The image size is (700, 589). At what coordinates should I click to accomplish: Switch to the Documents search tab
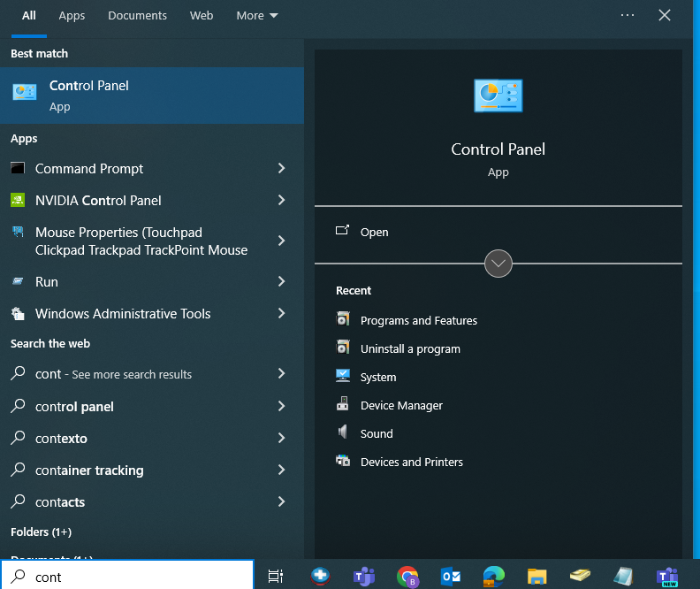pyautogui.click(x=138, y=16)
